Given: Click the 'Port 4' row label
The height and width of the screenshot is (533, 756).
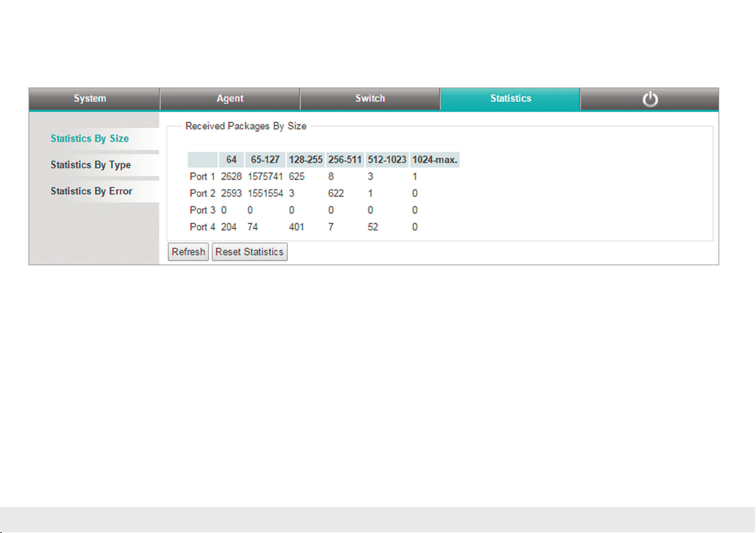Looking at the screenshot, I should point(202,227).
